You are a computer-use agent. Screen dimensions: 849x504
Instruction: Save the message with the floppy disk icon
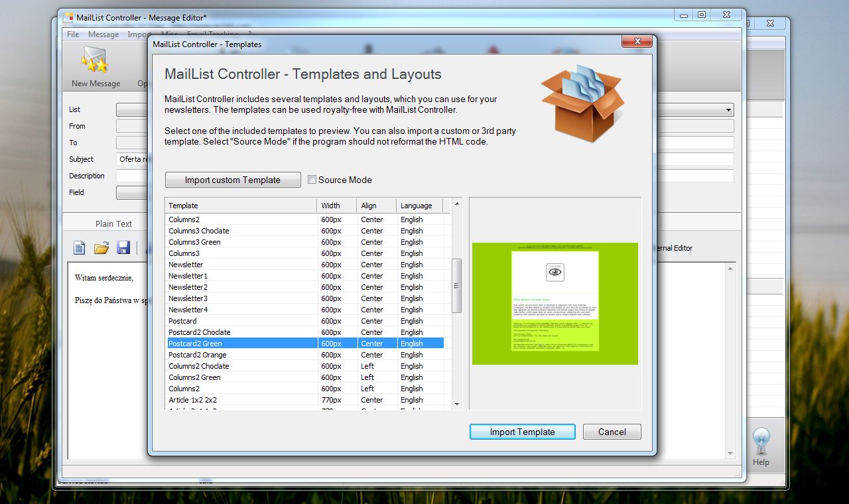coord(123,248)
